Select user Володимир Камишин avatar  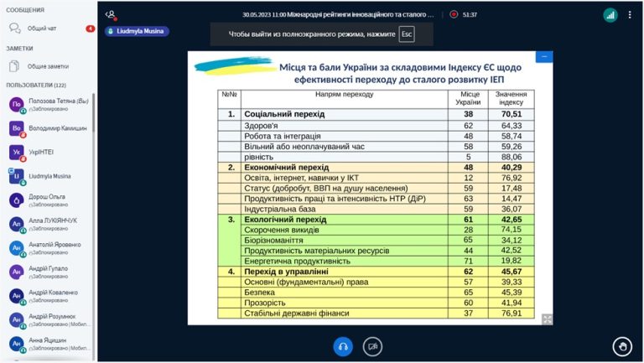[x=17, y=128]
